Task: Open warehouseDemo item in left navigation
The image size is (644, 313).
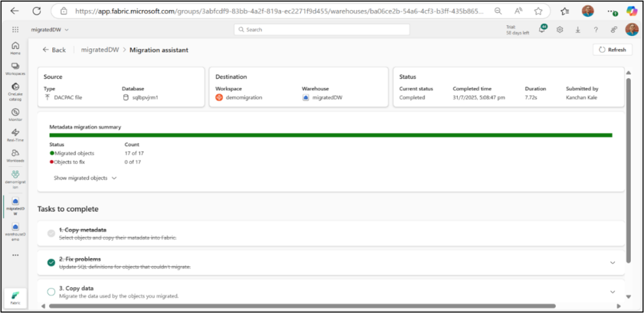Action: tap(15, 232)
